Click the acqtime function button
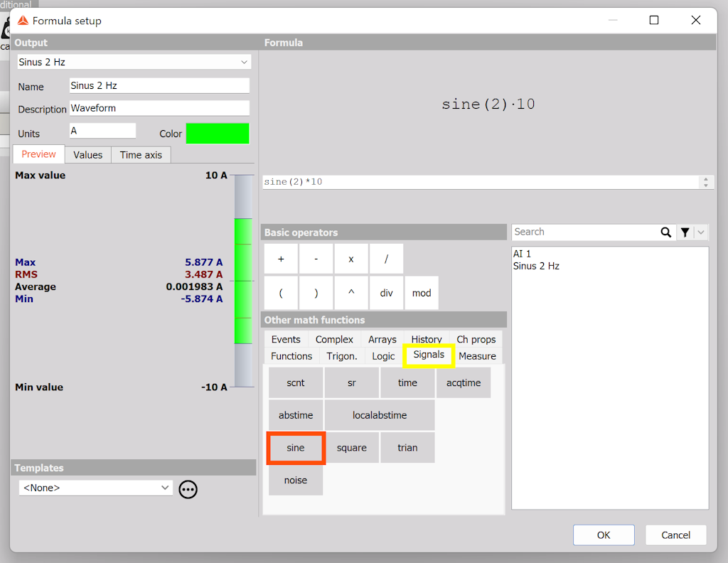The image size is (728, 563). pyautogui.click(x=463, y=382)
